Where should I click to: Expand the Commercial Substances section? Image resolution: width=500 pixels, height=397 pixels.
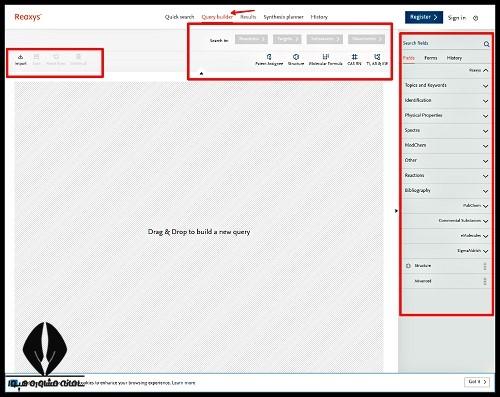[446, 221]
